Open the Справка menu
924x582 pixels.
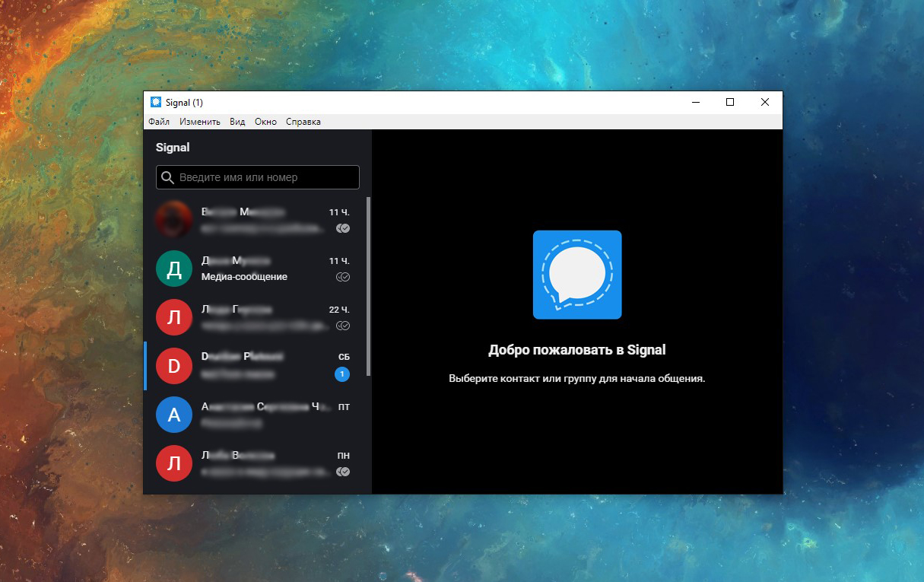coord(303,121)
